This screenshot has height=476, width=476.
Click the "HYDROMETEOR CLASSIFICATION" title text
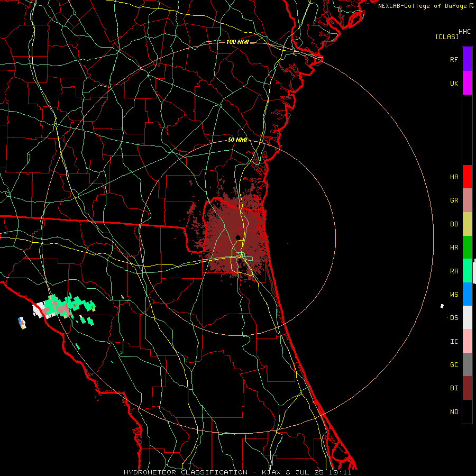186,472
